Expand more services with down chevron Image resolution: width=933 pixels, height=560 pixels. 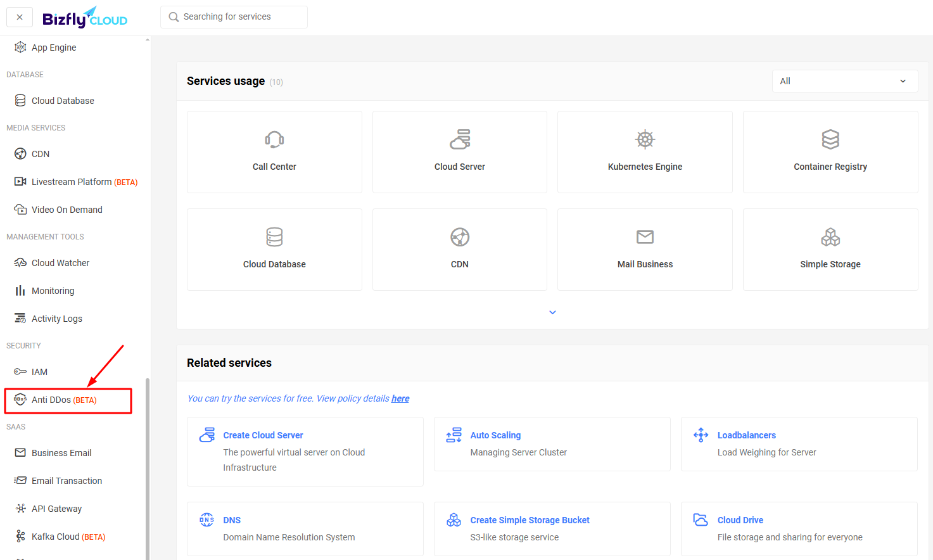pyautogui.click(x=552, y=312)
